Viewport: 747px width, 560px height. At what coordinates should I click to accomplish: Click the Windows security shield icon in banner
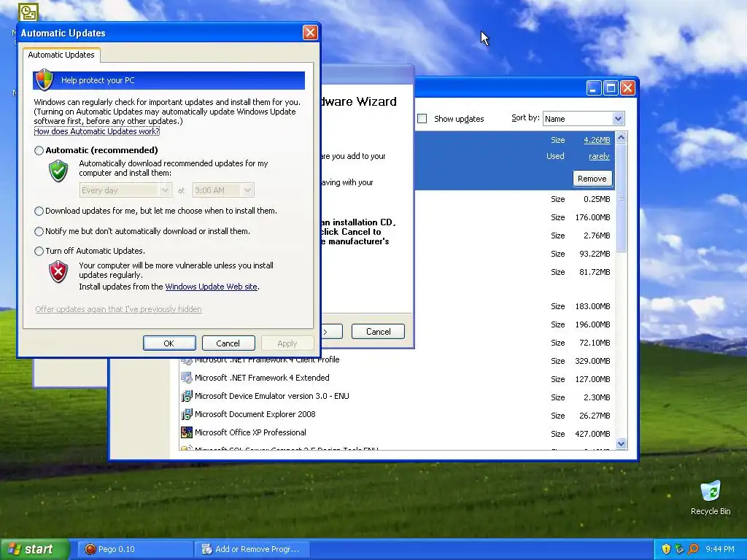tap(44, 80)
